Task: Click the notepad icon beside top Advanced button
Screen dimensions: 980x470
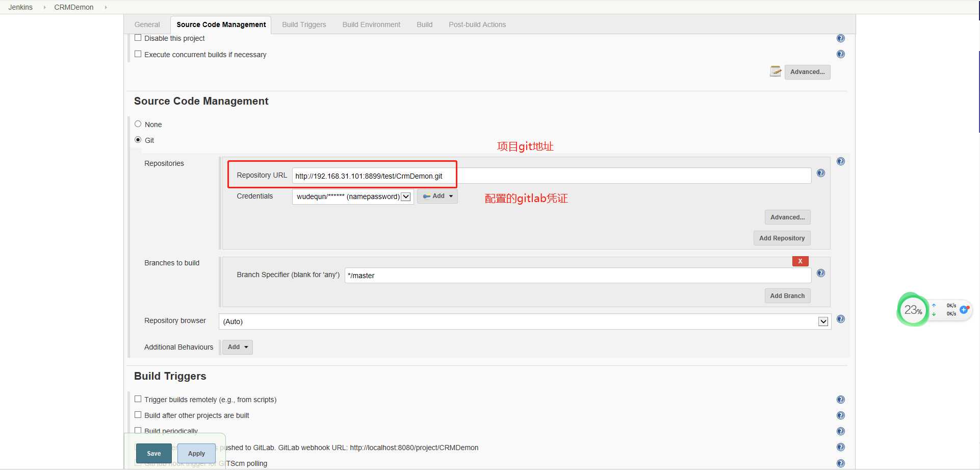Action: point(776,71)
